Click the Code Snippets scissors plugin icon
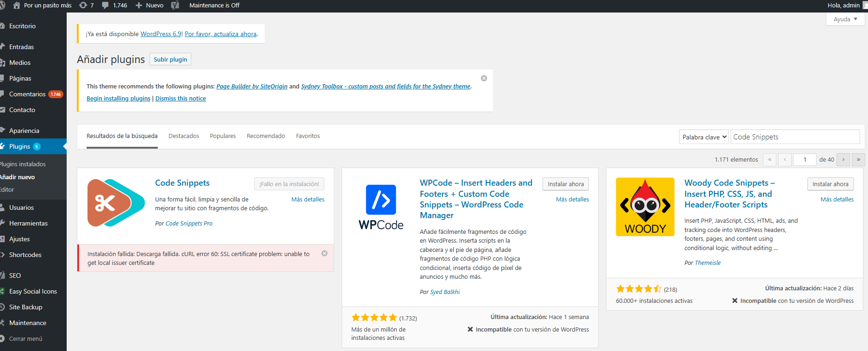868x351 pixels. pos(116,203)
